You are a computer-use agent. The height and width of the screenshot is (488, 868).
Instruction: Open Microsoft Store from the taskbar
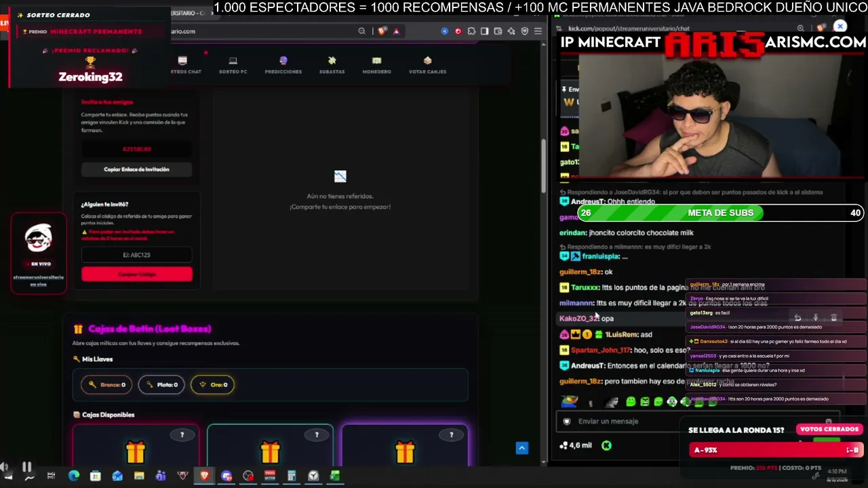pos(95,476)
